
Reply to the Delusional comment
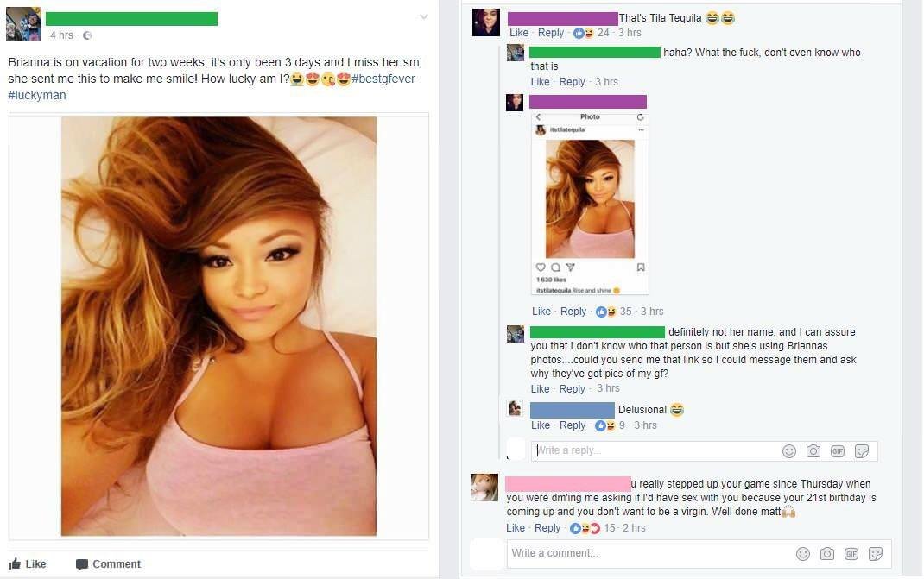(573, 425)
